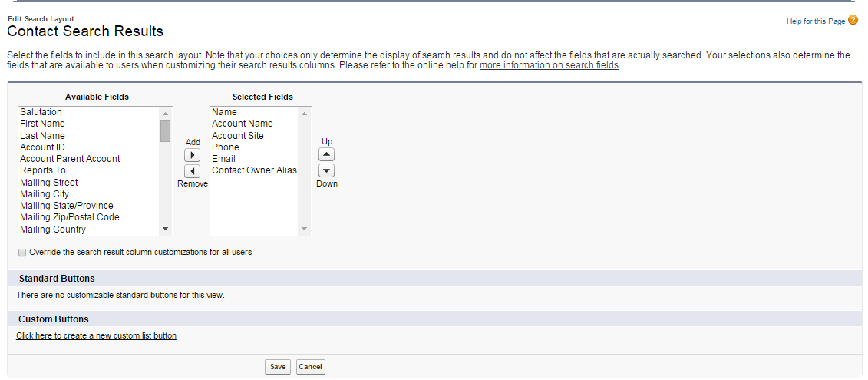Open Help for this Page link
This screenshot has width=868, height=380.
tap(815, 21)
